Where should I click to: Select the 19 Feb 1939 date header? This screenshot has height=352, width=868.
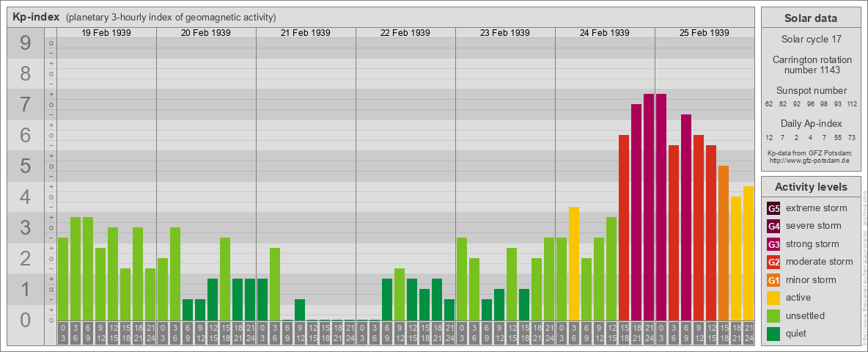click(x=106, y=33)
